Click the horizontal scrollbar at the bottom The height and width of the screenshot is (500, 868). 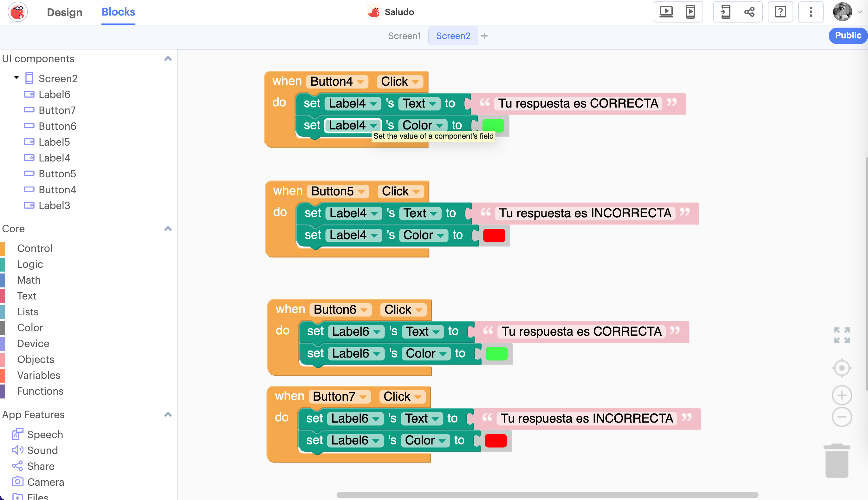click(x=547, y=495)
